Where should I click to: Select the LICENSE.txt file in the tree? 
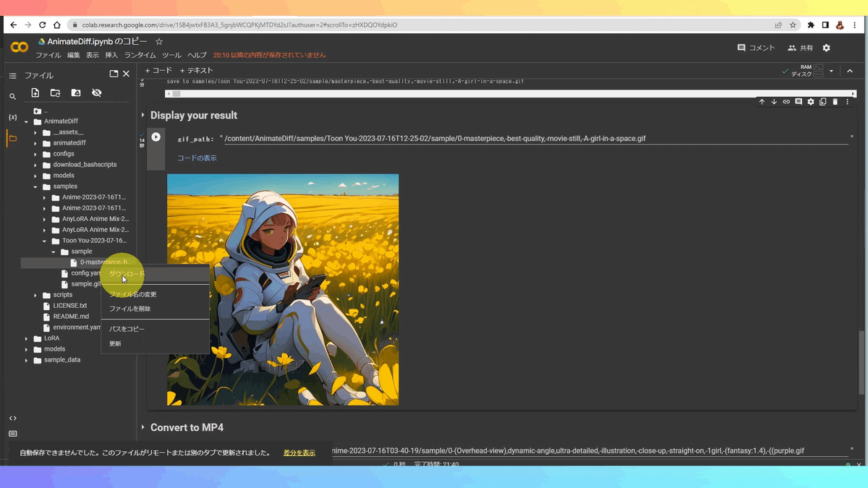click(x=69, y=306)
